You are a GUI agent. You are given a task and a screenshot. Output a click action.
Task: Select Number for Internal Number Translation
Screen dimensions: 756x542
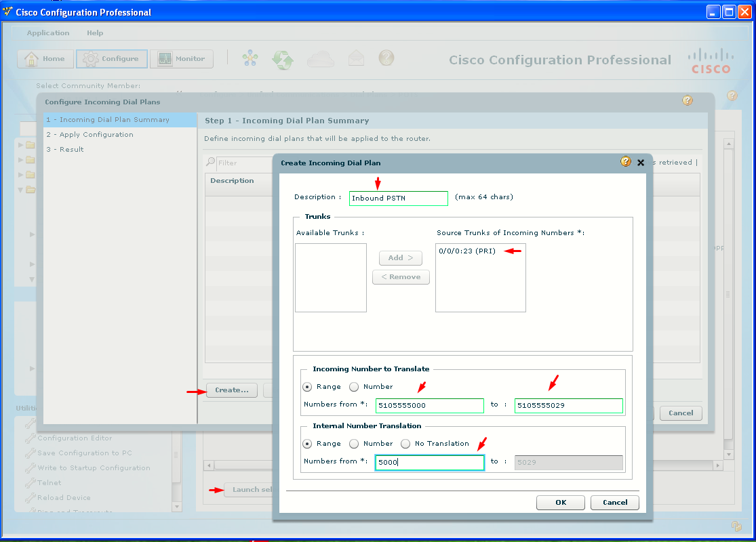click(354, 444)
